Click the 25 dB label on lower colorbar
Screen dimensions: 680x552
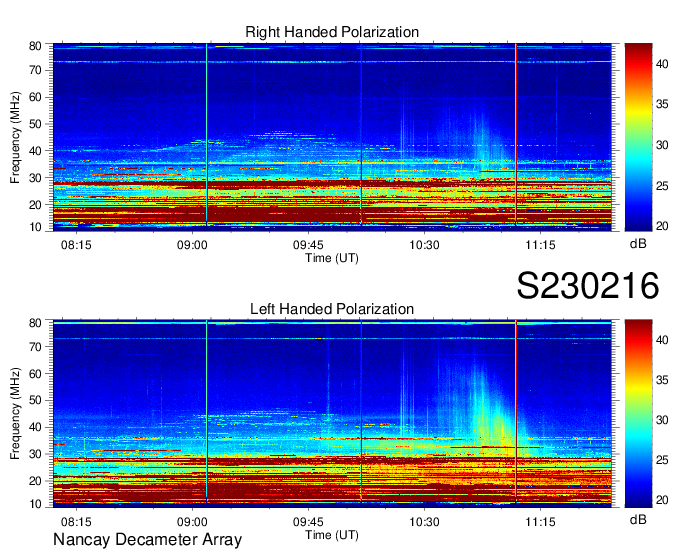click(x=662, y=460)
